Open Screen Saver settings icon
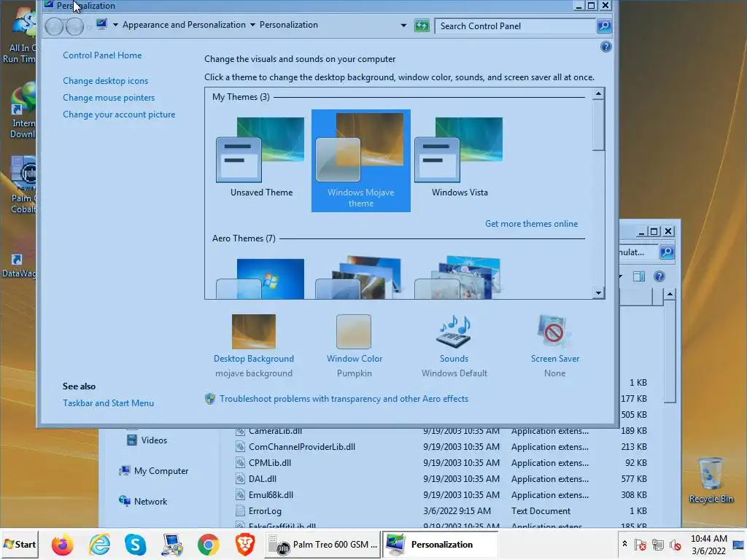 [554, 332]
